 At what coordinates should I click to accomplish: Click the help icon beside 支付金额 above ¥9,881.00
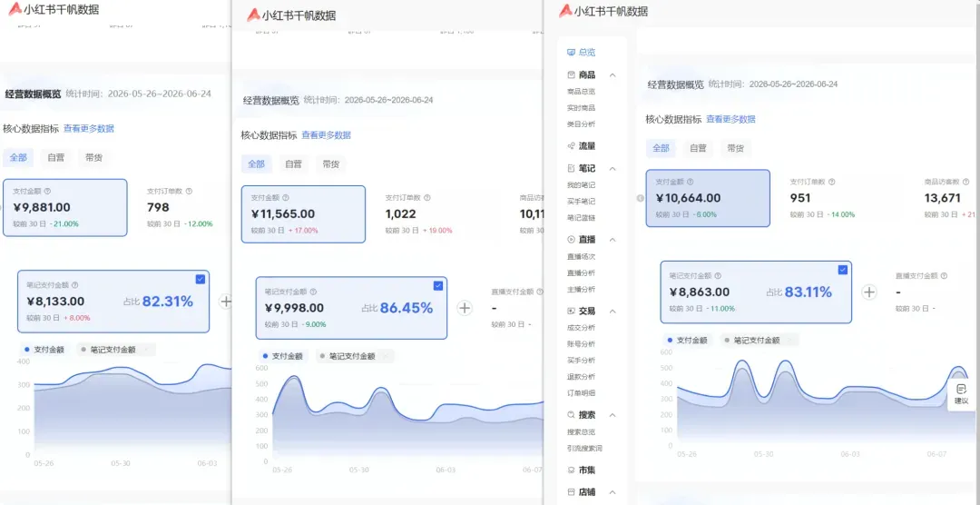tap(47, 192)
